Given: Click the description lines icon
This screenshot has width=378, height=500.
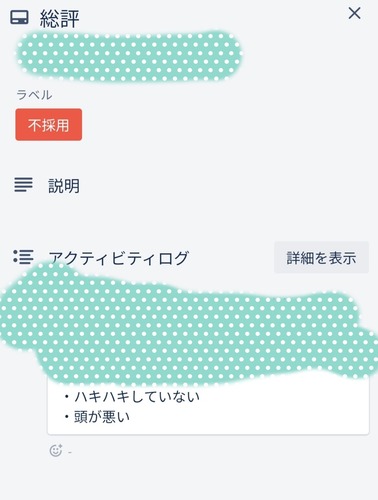Looking at the screenshot, I should 23,185.
